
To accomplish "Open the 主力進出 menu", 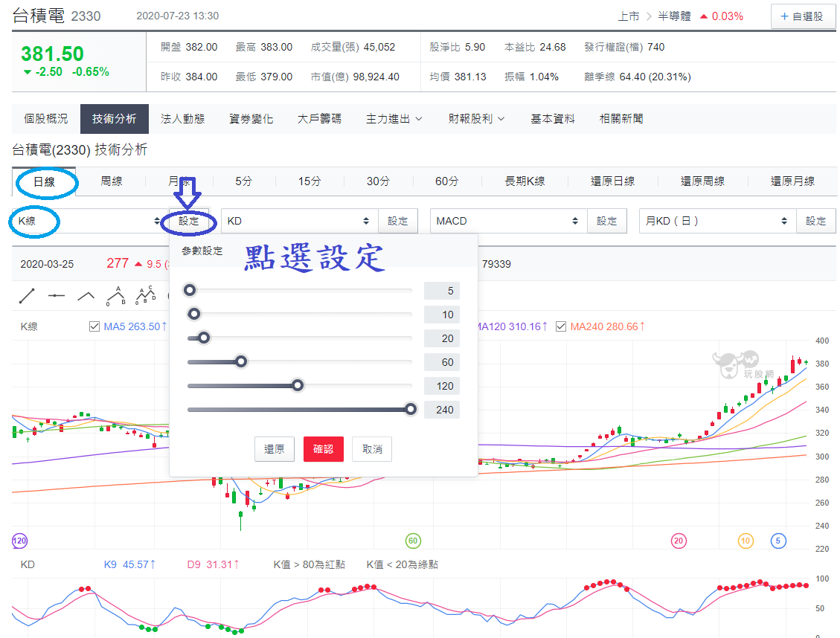I will pyautogui.click(x=394, y=119).
